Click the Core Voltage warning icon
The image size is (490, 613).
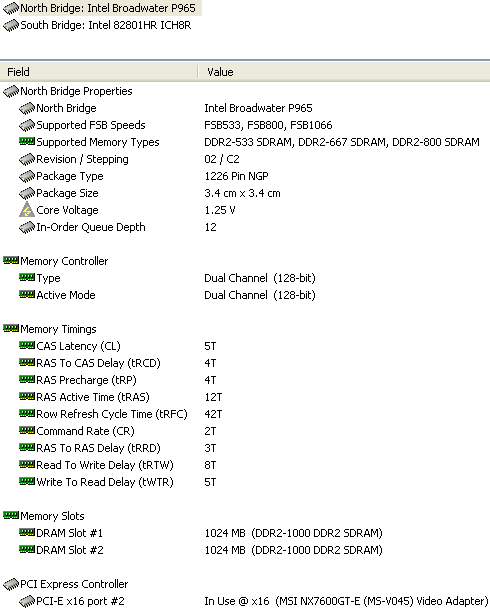tap(27, 210)
